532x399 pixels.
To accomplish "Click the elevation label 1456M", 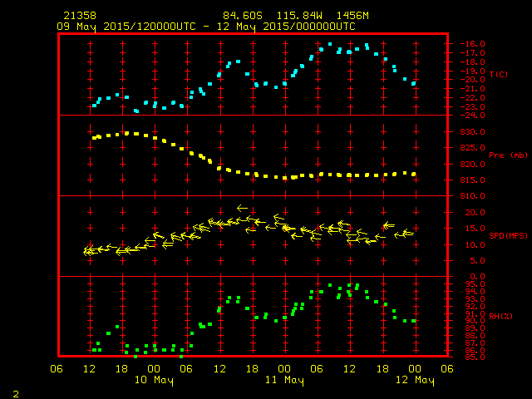I will (352, 16).
